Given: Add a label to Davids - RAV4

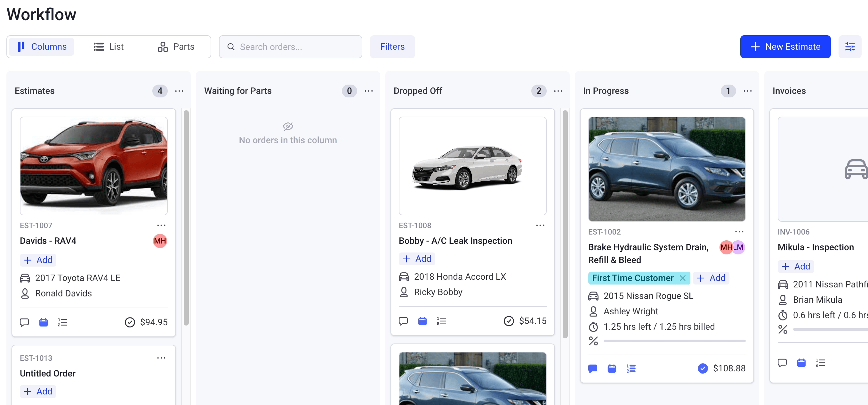Looking at the screenshot, I should 38,260.
